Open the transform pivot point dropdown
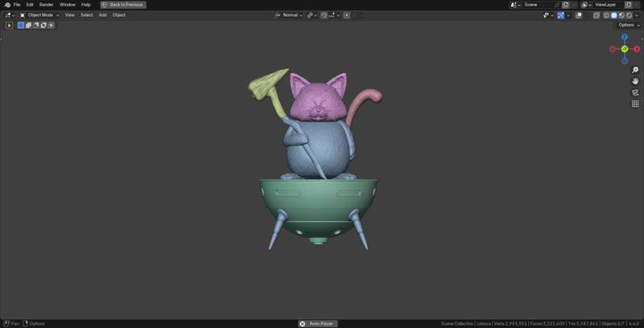644x328 pixels. [312, 15]
